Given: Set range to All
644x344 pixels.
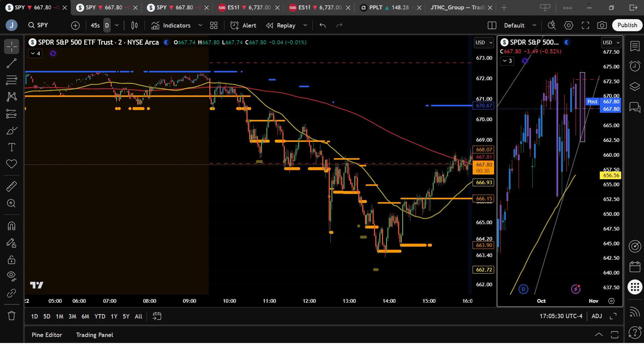Looking at the screenshot, I should coord(139,316).
